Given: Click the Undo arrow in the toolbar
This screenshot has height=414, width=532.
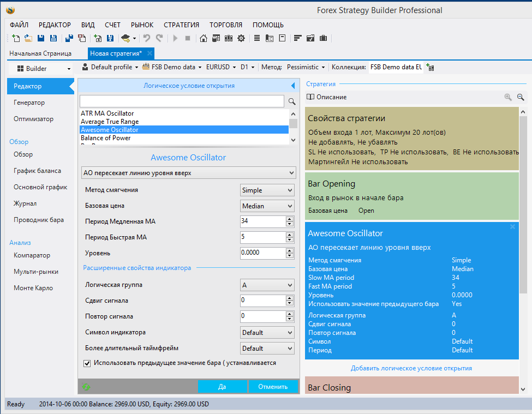Looking at the screenshot, I should [146, 38].
